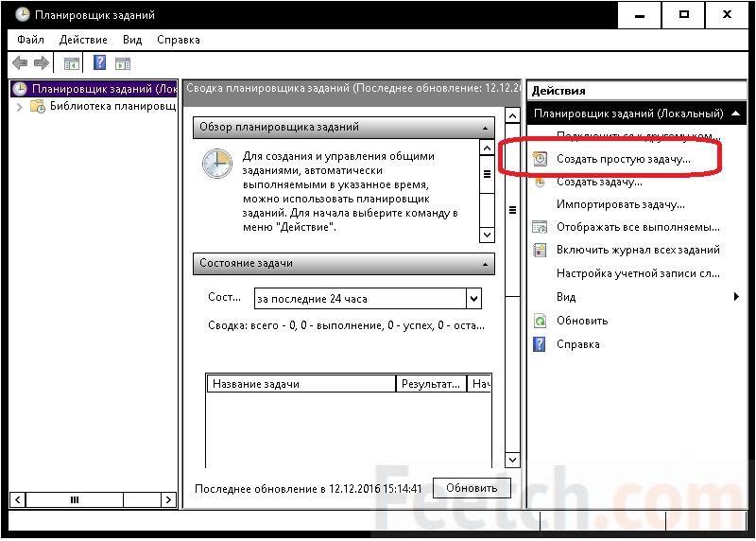The height and width of the screenshot is (541, 756).
Task: Toggle the console tree toolbar icon
Action: tap(71, 63)
